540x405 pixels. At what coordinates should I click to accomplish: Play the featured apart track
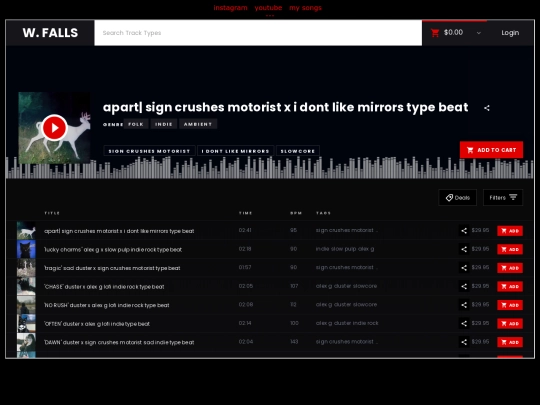click(54, 128)
